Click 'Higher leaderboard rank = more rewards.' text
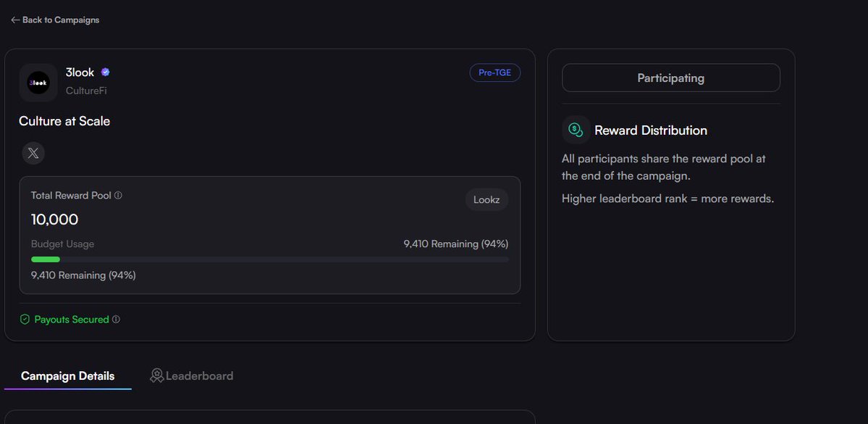Image resolution: width=868 pixels, height=424 pixels. coord(667,199)
